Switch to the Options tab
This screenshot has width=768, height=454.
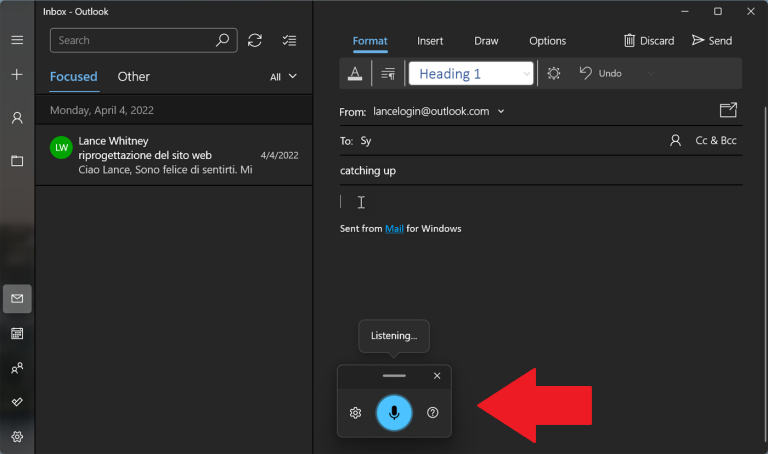547,41
